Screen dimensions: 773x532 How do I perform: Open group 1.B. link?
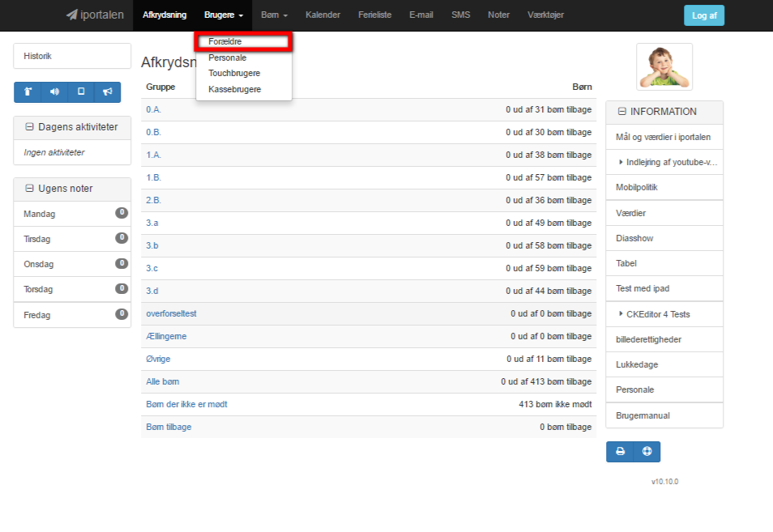(x=153, y=178)
